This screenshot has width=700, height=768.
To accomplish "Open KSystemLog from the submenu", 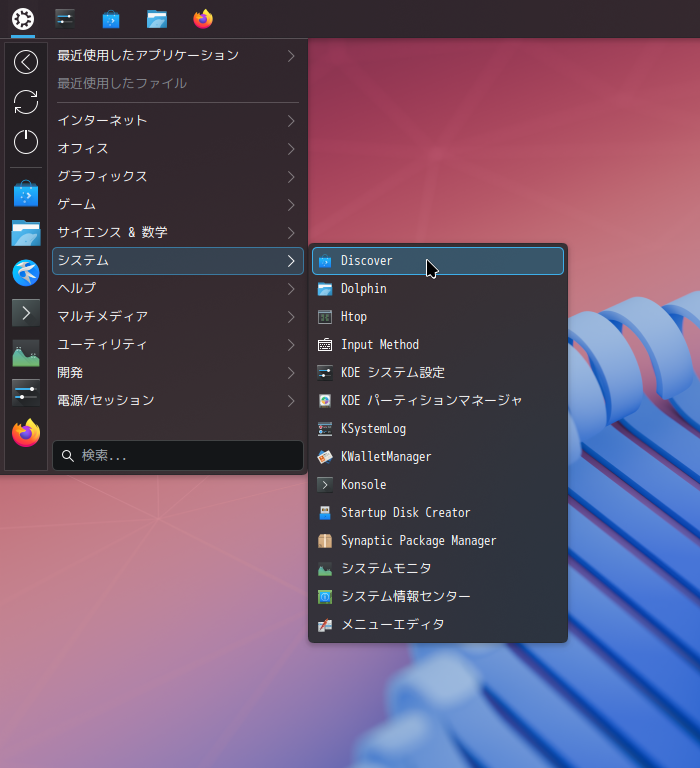I will coord(438,429).
